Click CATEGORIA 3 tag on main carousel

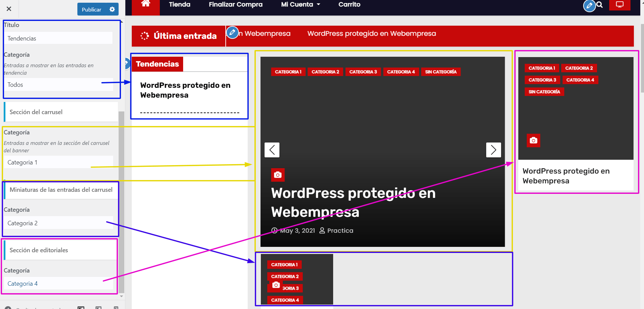[x=363, y=72]
